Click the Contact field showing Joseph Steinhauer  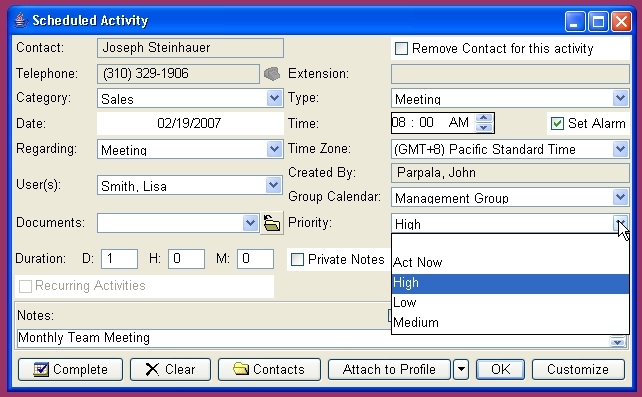click(190, 48)
